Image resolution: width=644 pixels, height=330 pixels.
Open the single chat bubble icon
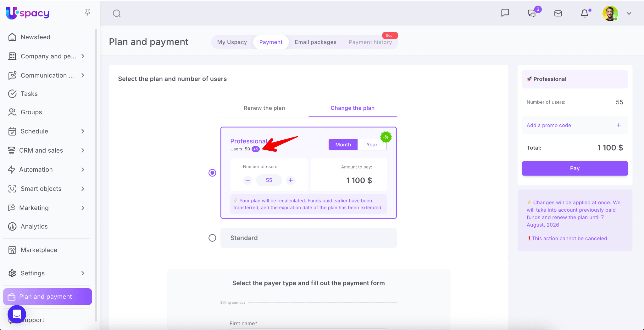coord(505,13)
